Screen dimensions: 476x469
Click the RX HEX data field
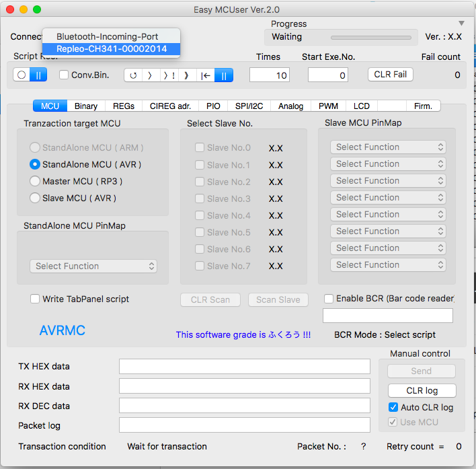(245, 386)
